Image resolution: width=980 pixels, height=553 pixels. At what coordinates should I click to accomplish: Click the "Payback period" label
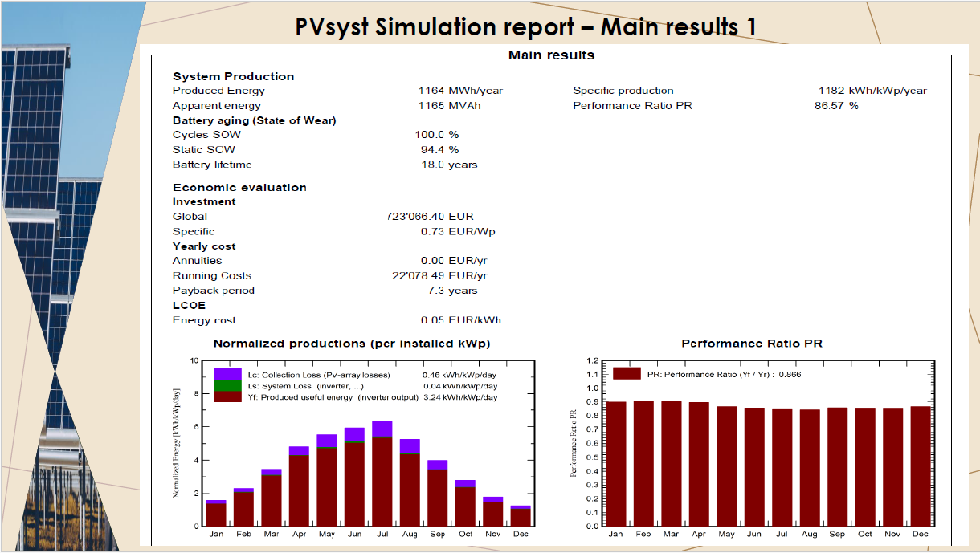pos(213,291)
